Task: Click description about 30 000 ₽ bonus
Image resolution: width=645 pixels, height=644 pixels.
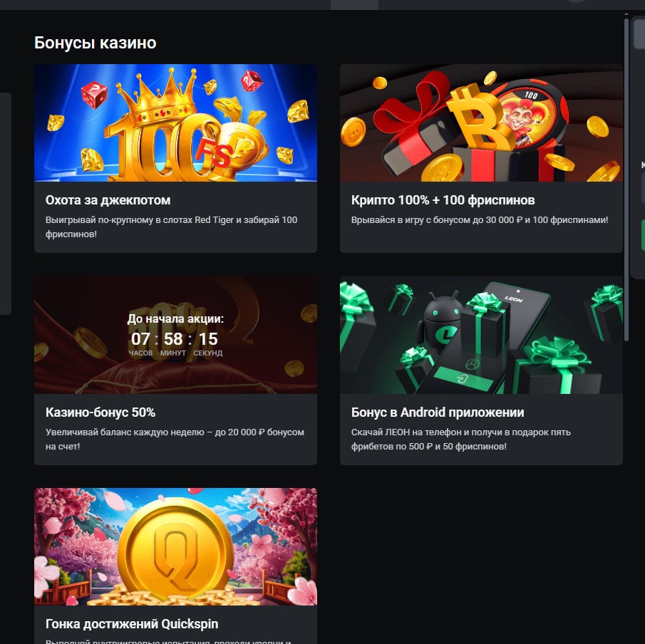Action: click(x=480, y=220)
